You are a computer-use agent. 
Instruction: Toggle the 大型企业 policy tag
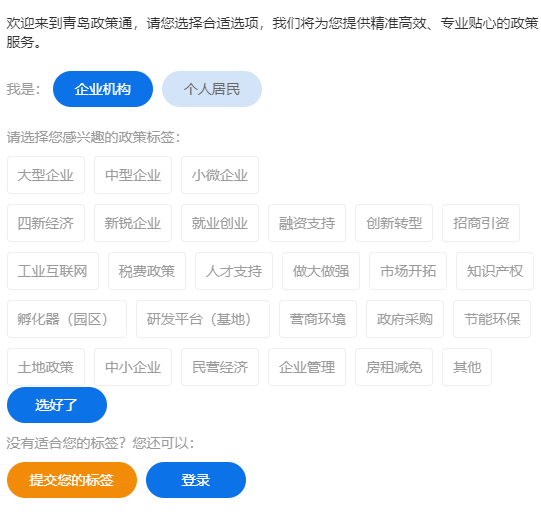46,175
